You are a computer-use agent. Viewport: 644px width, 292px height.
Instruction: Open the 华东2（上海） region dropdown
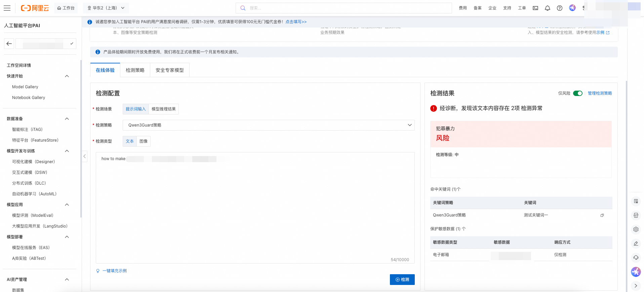point(106,8)
